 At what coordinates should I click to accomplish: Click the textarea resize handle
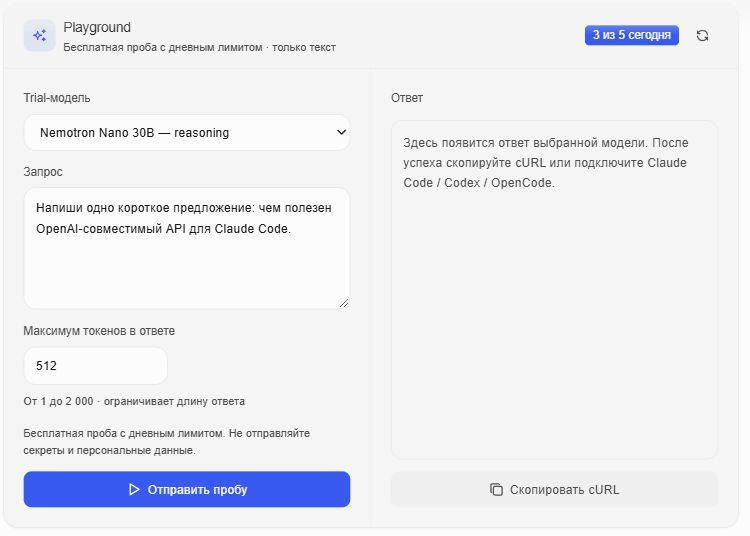(x=344, y=303)
